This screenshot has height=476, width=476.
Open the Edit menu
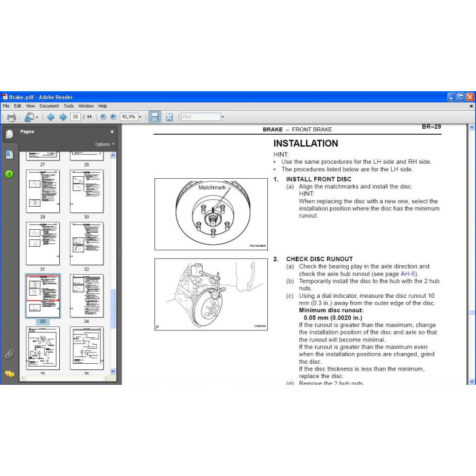click(18, 106)
